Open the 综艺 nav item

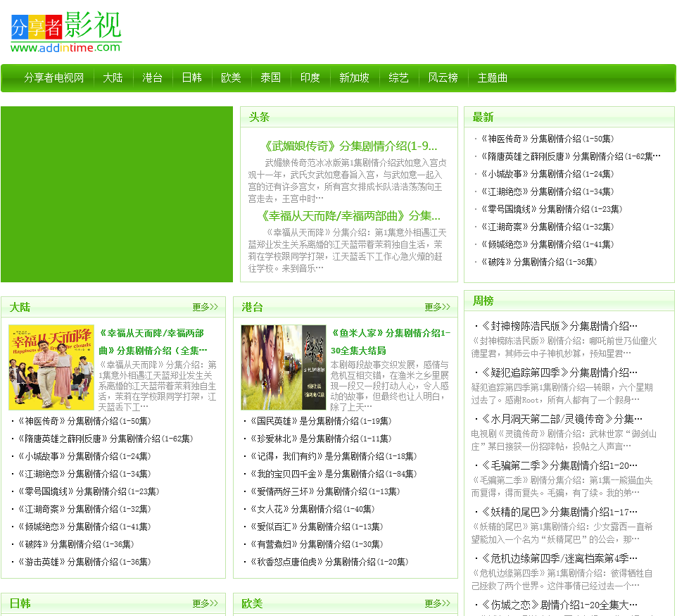(x=398, y=77)
